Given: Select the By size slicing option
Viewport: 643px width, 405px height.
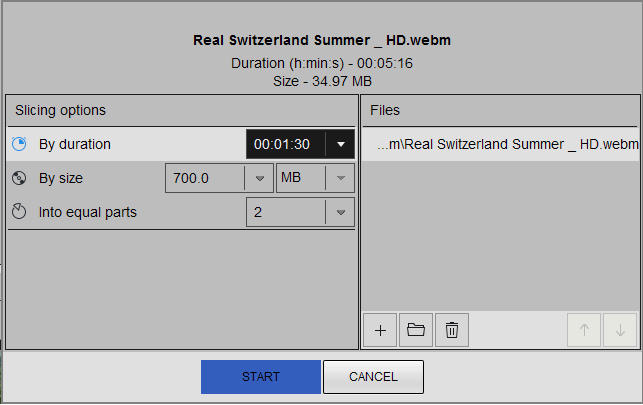Looking at the screenshot, I should click(x=61, y=178).
